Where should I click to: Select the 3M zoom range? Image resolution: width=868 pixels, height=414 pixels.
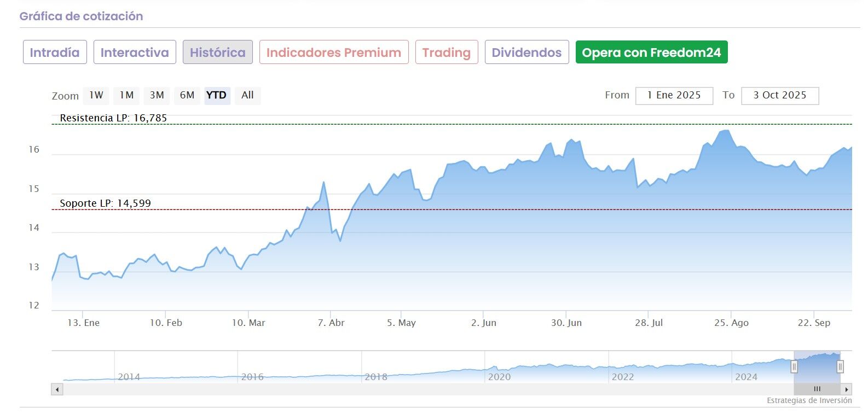tap(157, 95)
